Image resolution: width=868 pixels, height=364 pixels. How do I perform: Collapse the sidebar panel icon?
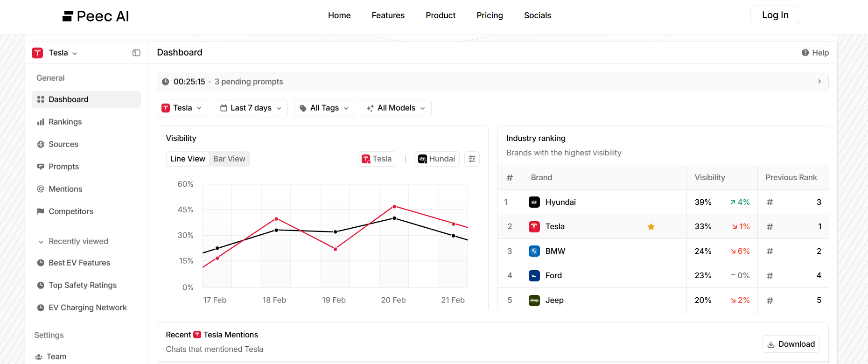point(136,53)
